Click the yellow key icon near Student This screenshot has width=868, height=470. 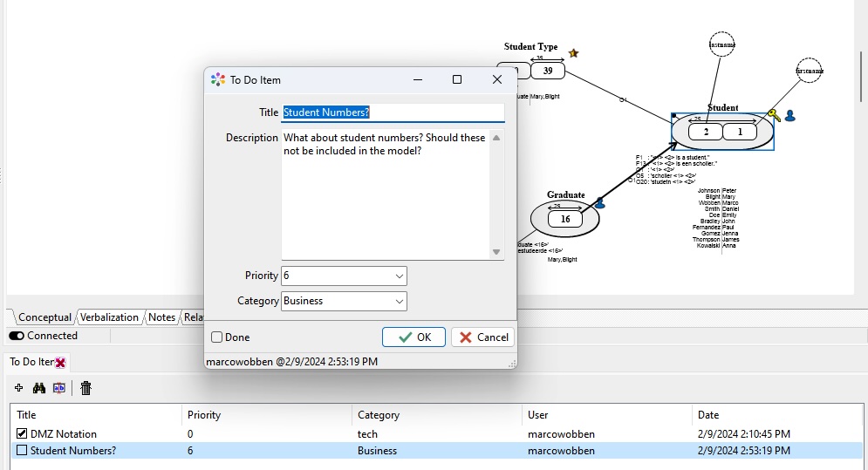click(773, 114)
